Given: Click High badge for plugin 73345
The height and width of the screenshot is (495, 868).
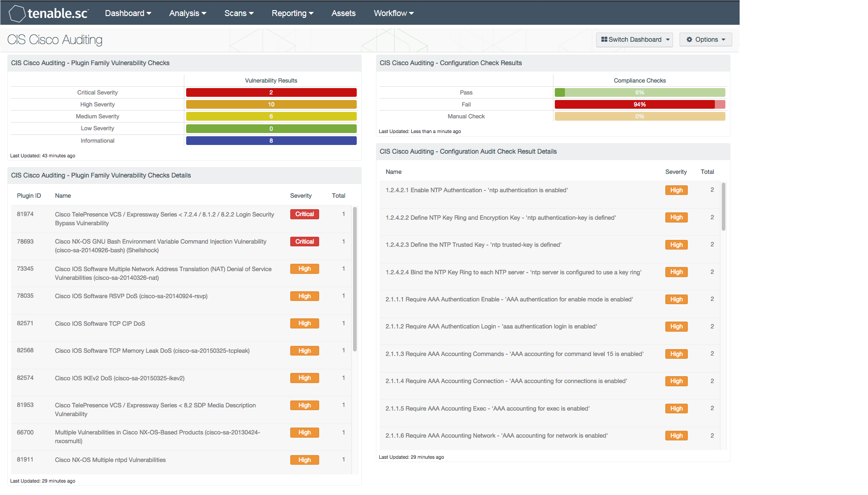Looking at the screenshot, I should [304, 269].
